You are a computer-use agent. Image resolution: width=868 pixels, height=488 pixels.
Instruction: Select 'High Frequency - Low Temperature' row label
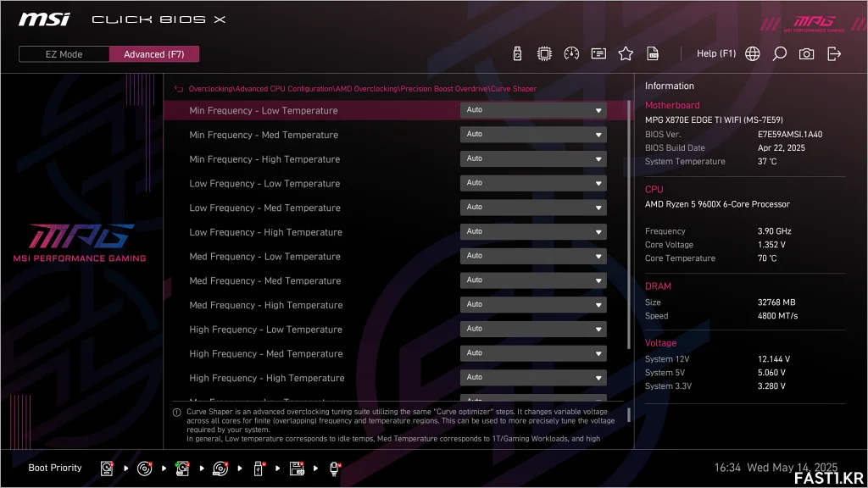pos(265,330)
